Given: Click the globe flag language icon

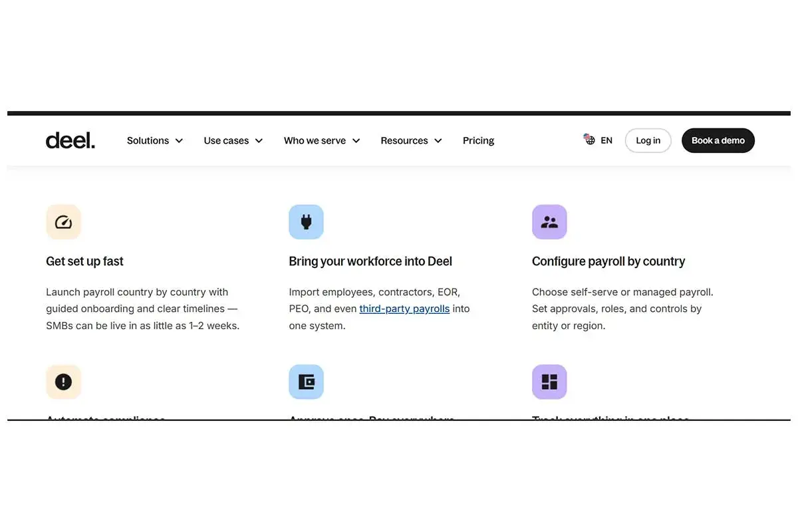Looking at the screenshot, I should (589, 140).
